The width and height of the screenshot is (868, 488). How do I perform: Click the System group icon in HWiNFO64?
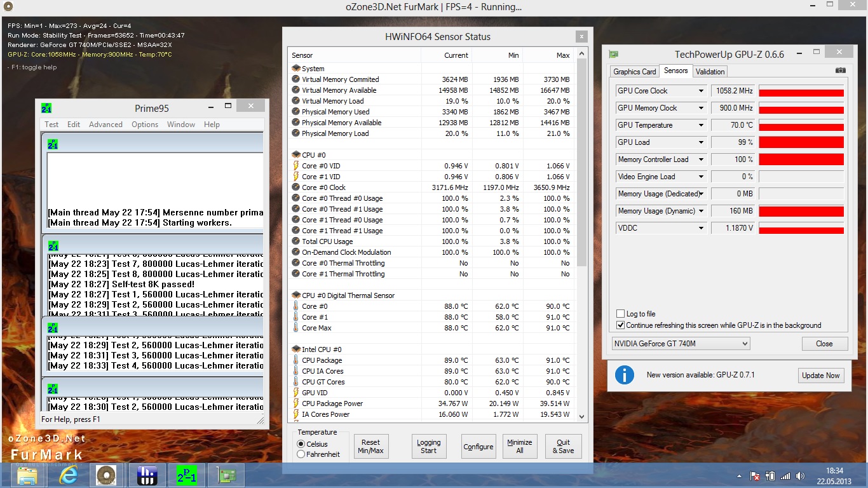(x=296, y=69)
